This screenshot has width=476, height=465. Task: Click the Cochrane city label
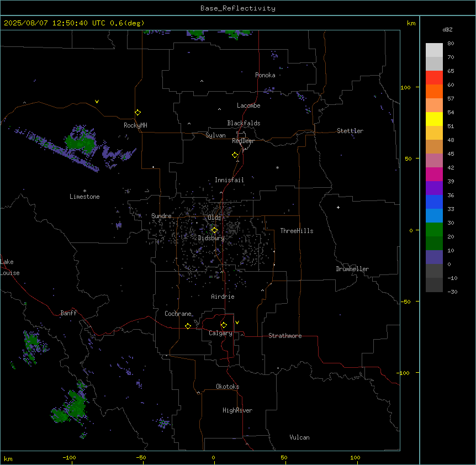pyautogui.click(x=178, y=314)
